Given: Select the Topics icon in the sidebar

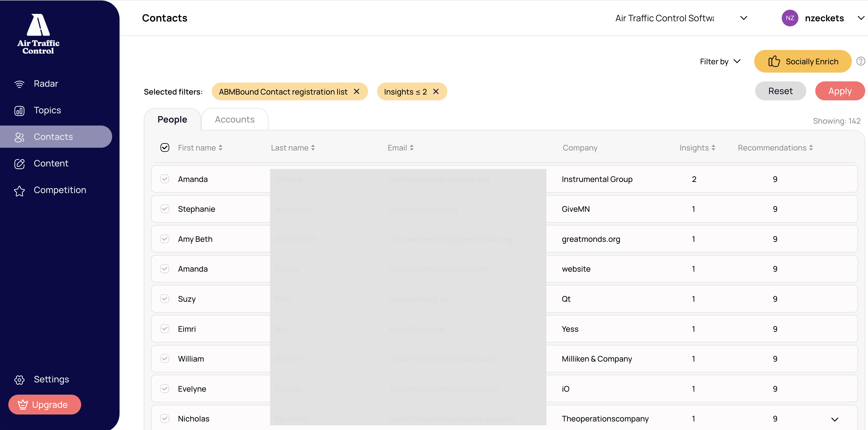Looking at the screenshot, I should click(19, 110).
